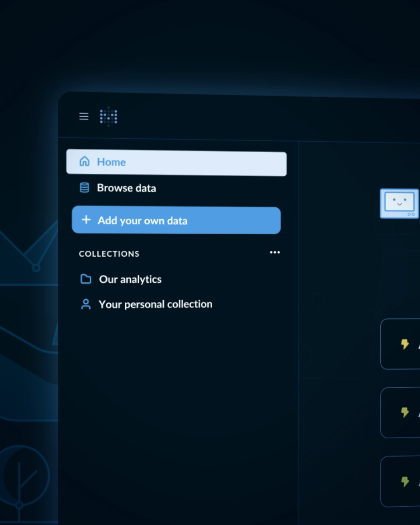Viewport: 420px width, 525px height.
Task: Click the lightning bolt in the top card
Action: coord(405,344)
